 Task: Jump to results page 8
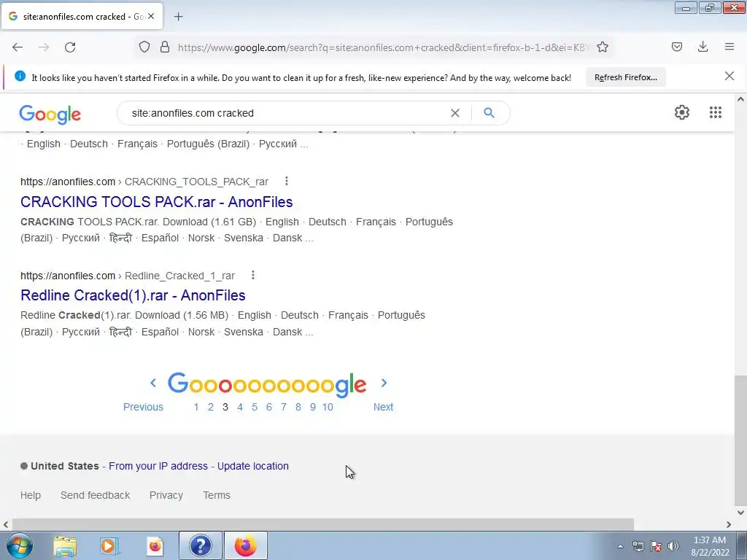298,407
